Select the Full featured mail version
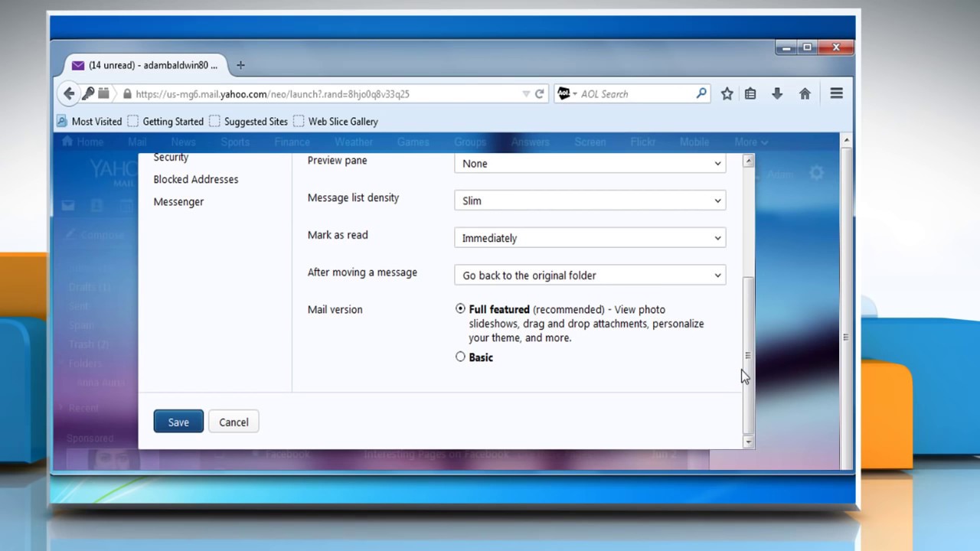The height and width of the screenshot is (551, 980). (460, 308)
